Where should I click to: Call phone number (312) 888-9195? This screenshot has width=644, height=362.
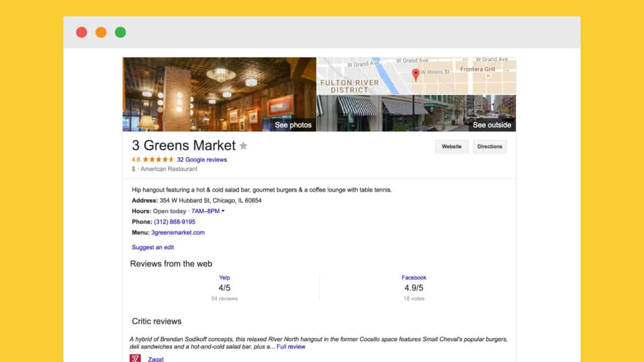(175, 222)
